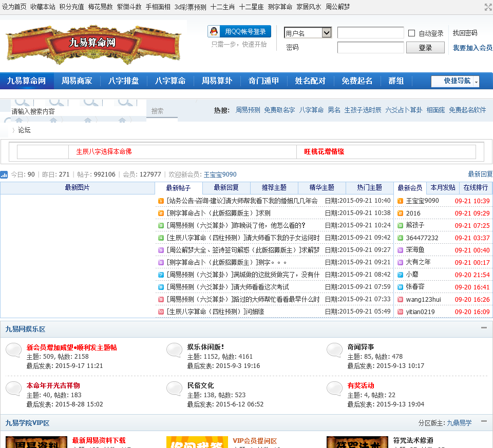This screenshot has height=448, width=493.
Task: Switch to the 精华主题 tab
Action: [x=322, y=187]
